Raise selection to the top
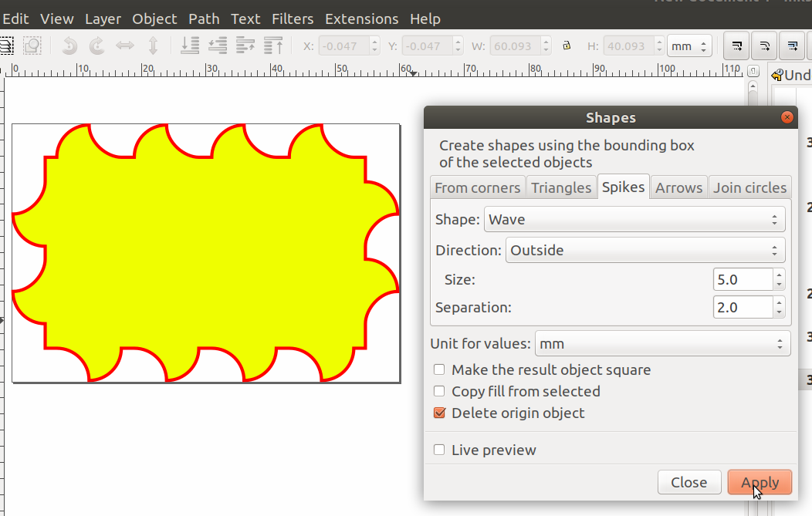Screen dimensions: 812x516 272,46
